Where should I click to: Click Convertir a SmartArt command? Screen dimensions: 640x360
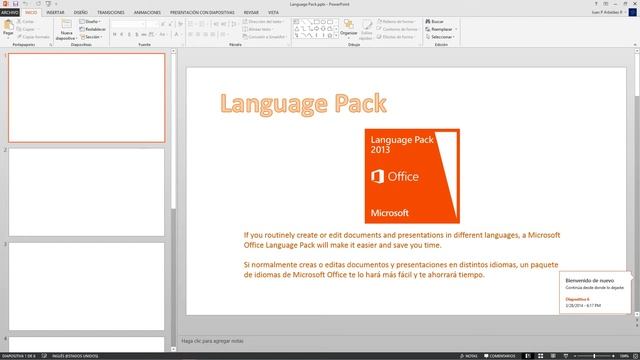264,37
